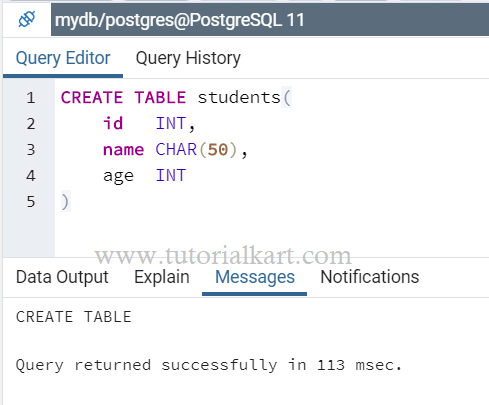Click line number 5 in the gutter
Viewport: 489px width, 405px height.
pos(31,202)
